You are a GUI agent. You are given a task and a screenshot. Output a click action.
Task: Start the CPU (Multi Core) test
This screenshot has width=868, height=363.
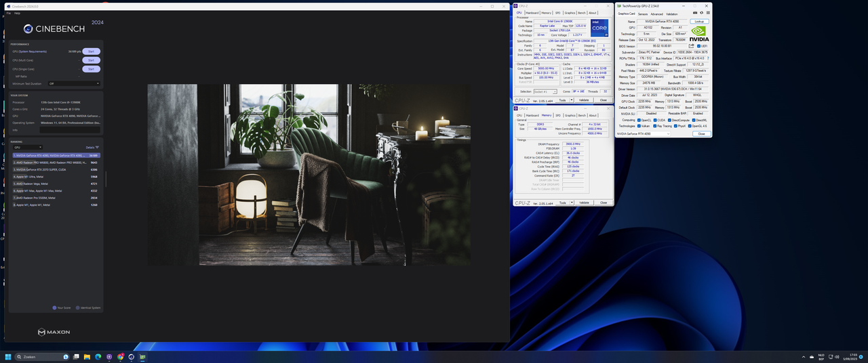pos(91,60)
